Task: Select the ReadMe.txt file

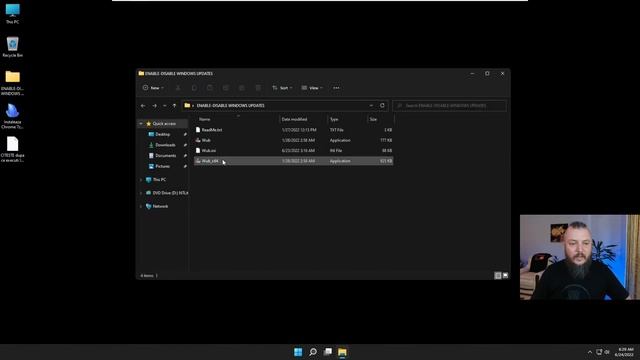Action: pos(293,130)
